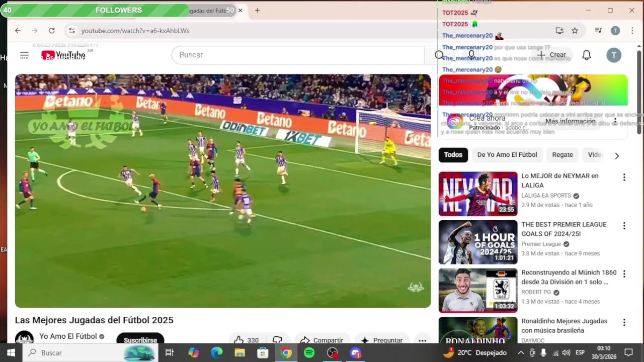Open the 1 Hour of Goals thumbnail
The height and width of the screenshot is (362, 644).
[x=478, y=242]
